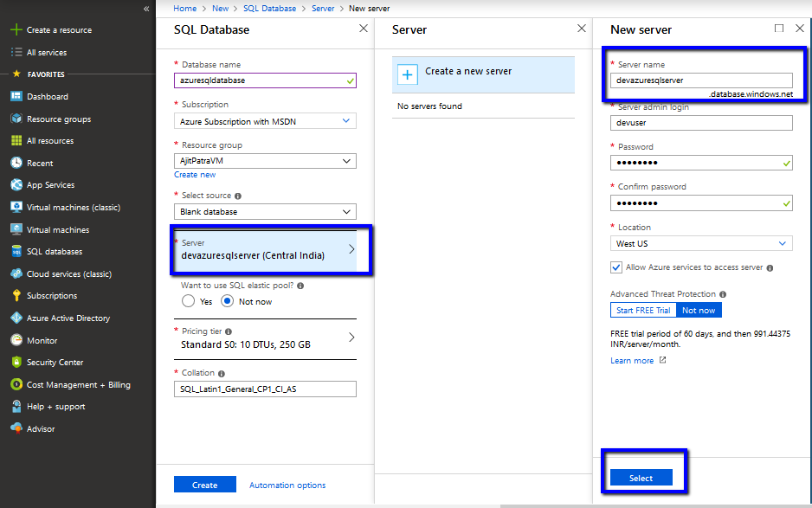Expand the Location dropdown showing West US
The image size is (812, 508).
click(701, 244)
